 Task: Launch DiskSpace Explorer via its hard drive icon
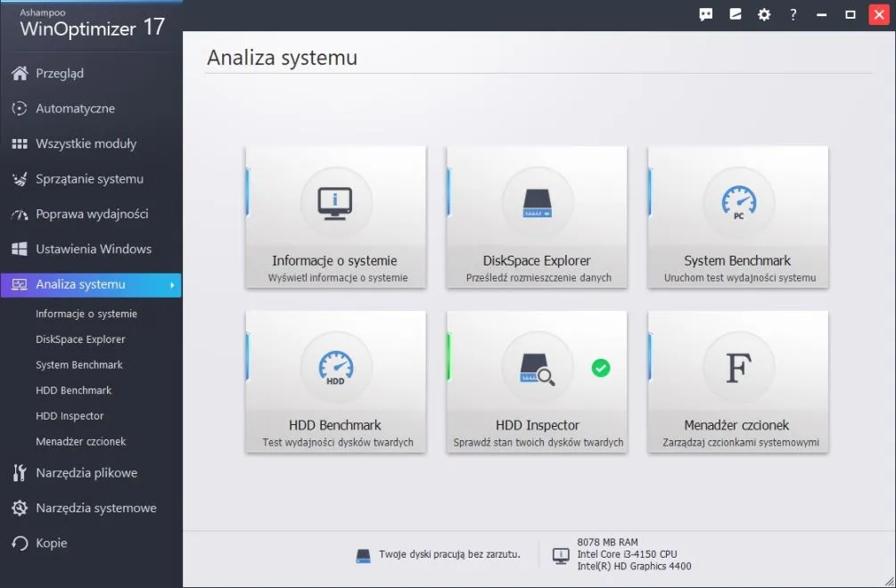[x=536, y=202]
